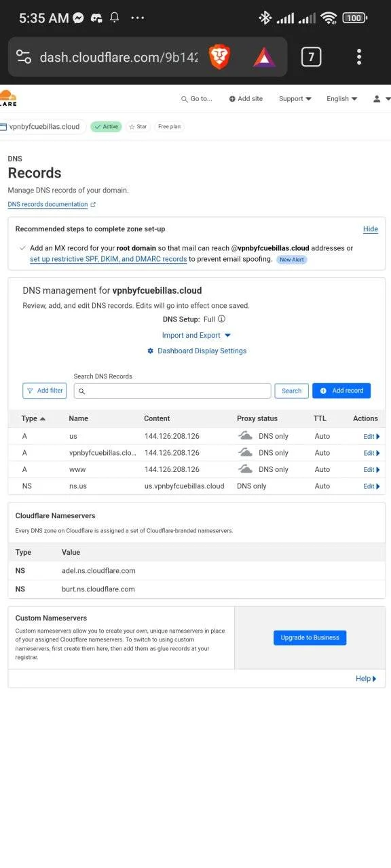
Task: Click the TTL column header
Action: click(x=320, y=418)
